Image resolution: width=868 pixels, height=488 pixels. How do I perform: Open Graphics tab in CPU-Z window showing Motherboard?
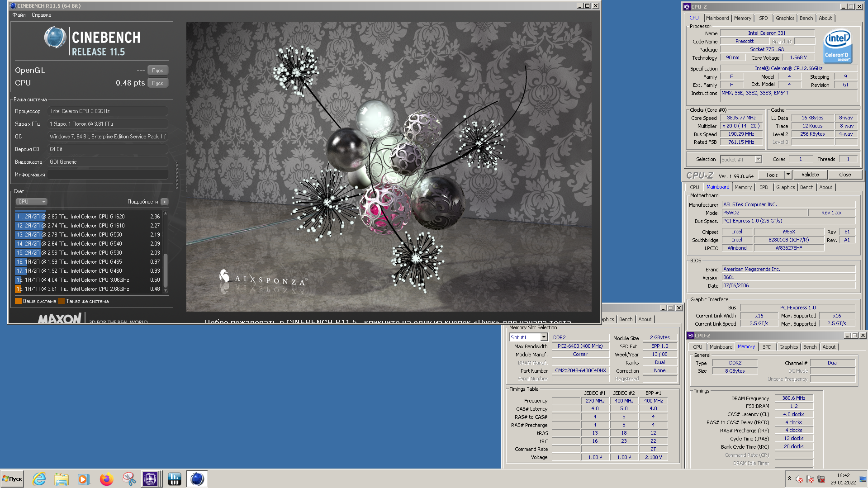(x=785, y=187)
